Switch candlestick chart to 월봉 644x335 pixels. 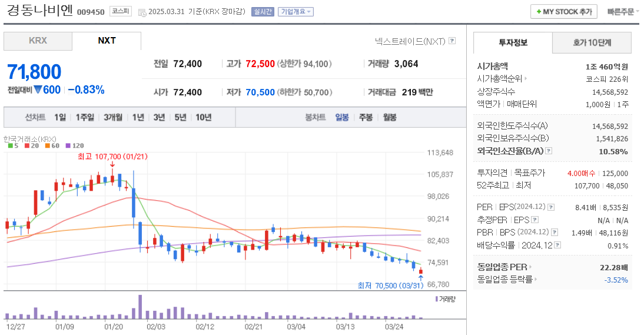[x=390, y=117]
